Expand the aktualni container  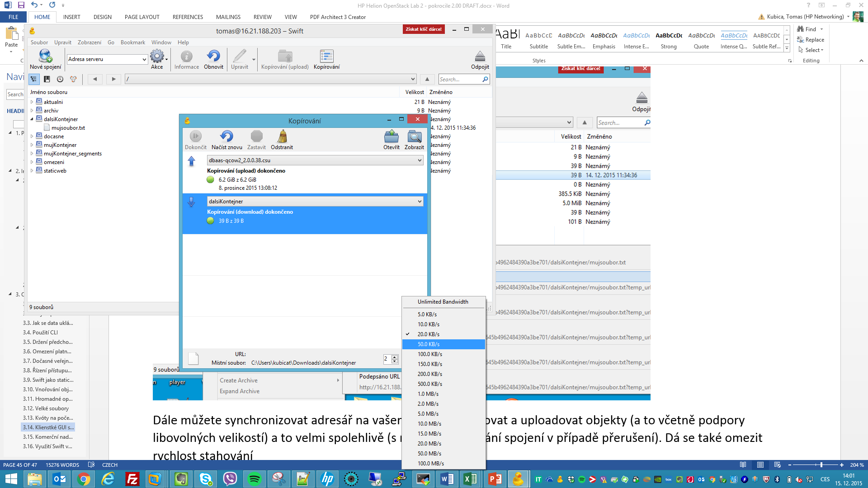click(32, 102)
